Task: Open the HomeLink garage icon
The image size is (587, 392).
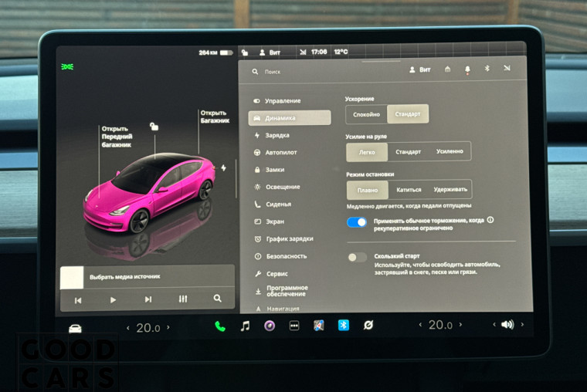Action: (x=447, y=69)
